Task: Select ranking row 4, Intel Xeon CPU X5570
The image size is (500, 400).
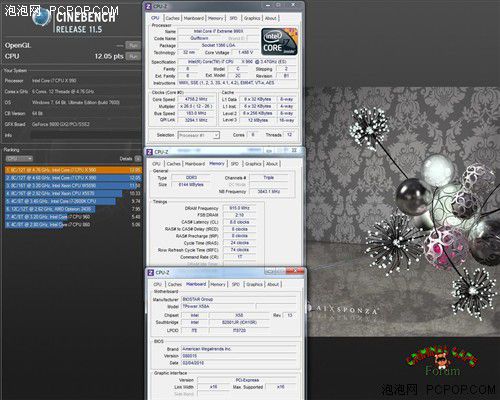Action: click(x=73, y=193)
